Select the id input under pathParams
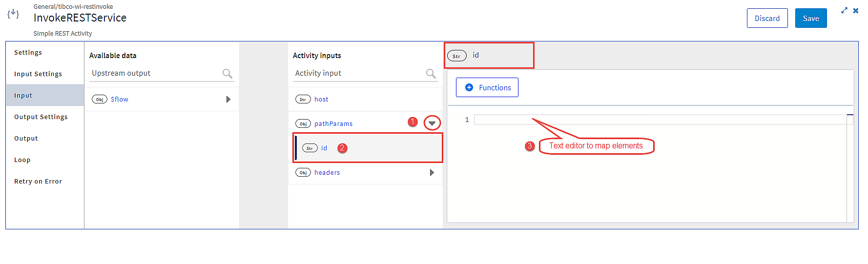 coord(368,148)
